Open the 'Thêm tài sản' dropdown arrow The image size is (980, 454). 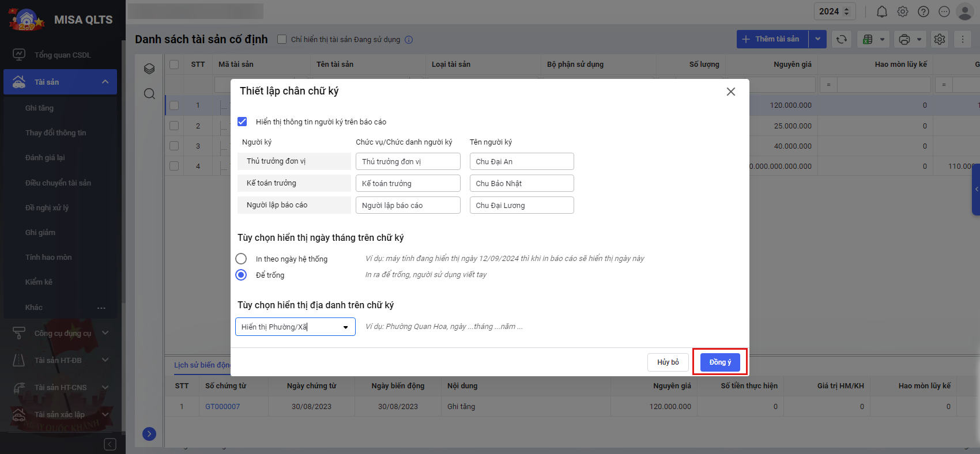tap(817, 39)
